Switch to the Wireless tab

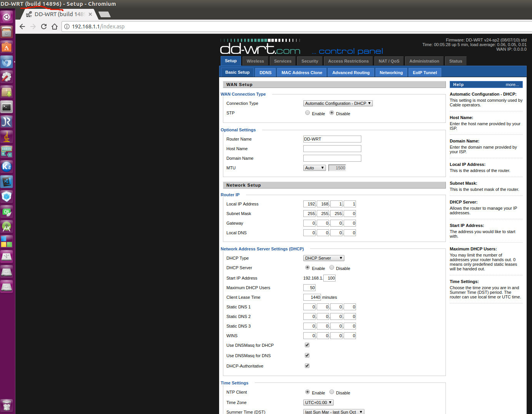[x=255, y=61]
